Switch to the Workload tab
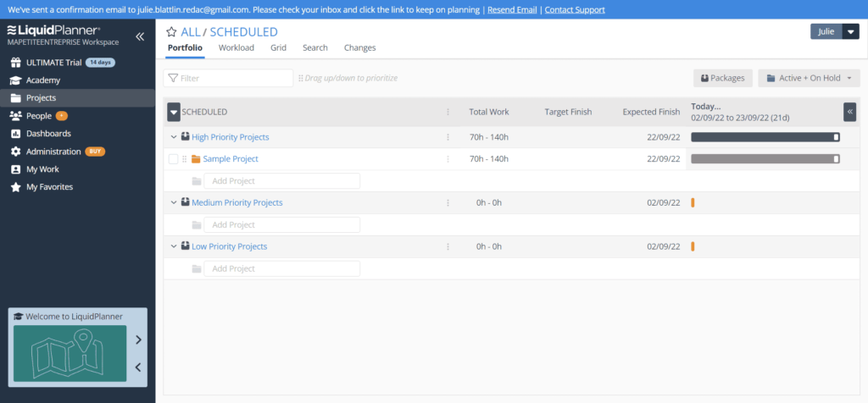The height and width of the screenshot is (403, 868). click(236, 48)
